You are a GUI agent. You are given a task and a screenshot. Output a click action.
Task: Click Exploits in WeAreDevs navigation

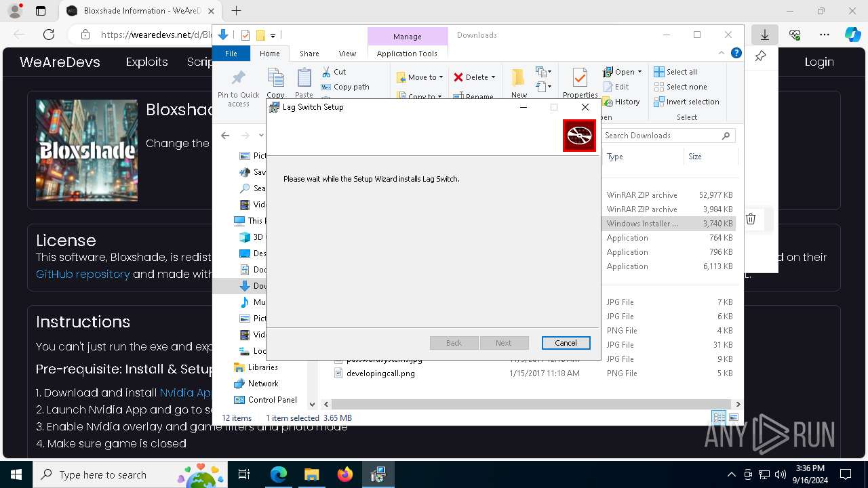point(146,62)
